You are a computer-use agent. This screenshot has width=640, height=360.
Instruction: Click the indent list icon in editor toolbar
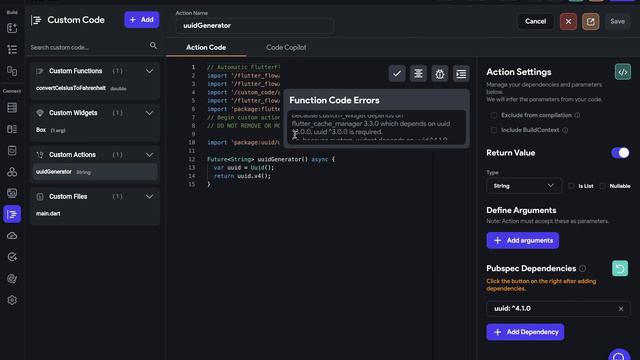461,74
